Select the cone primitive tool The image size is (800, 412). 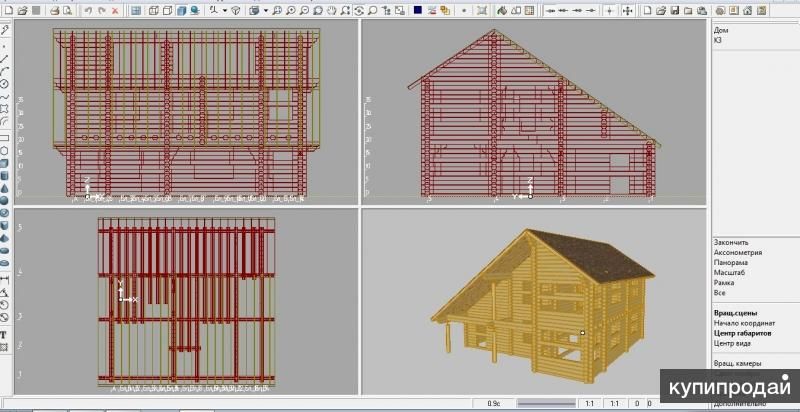click(x=5, y=188)
